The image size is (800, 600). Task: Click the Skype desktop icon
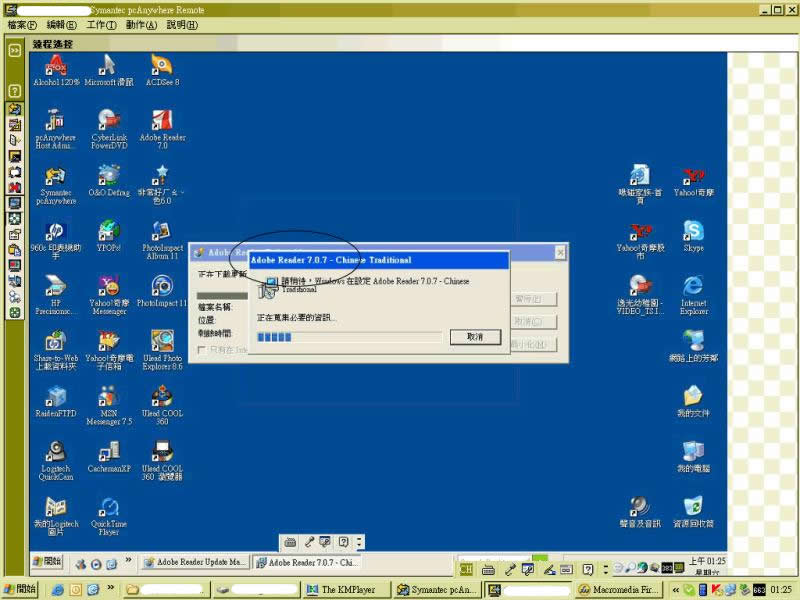pos(693,236)
